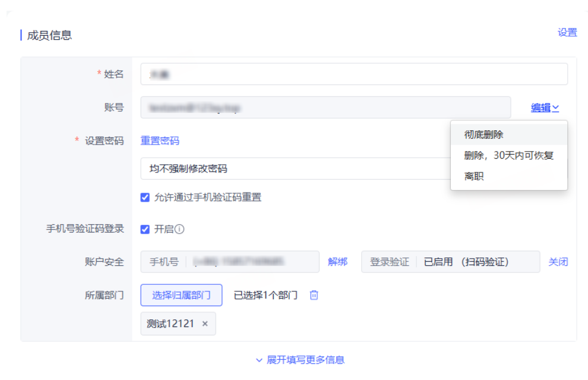
Task: Click the 重置密码 link
Action: coord(160,141)
